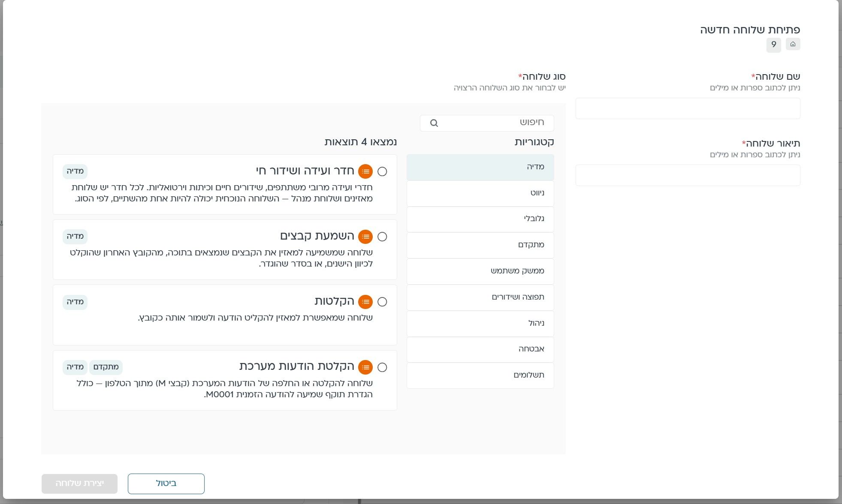Click the home breadcrumb icon
The image size is (842, 504).
(x=793, y=44)
